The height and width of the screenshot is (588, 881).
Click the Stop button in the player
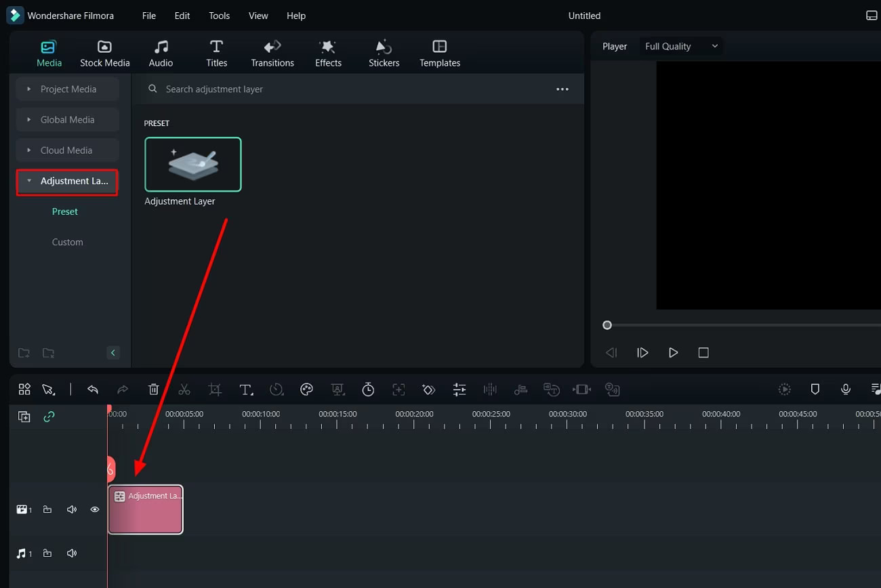tap(703, 352)
